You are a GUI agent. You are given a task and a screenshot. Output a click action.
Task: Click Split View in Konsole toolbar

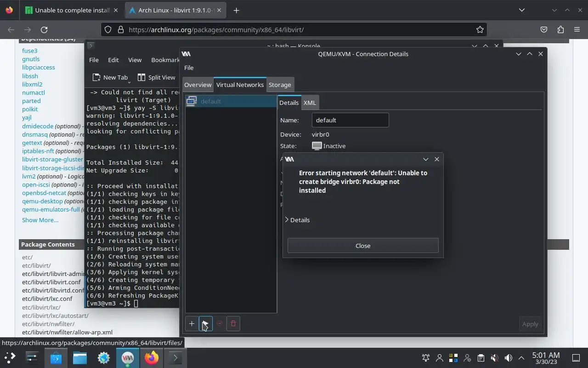pos(157,77)
